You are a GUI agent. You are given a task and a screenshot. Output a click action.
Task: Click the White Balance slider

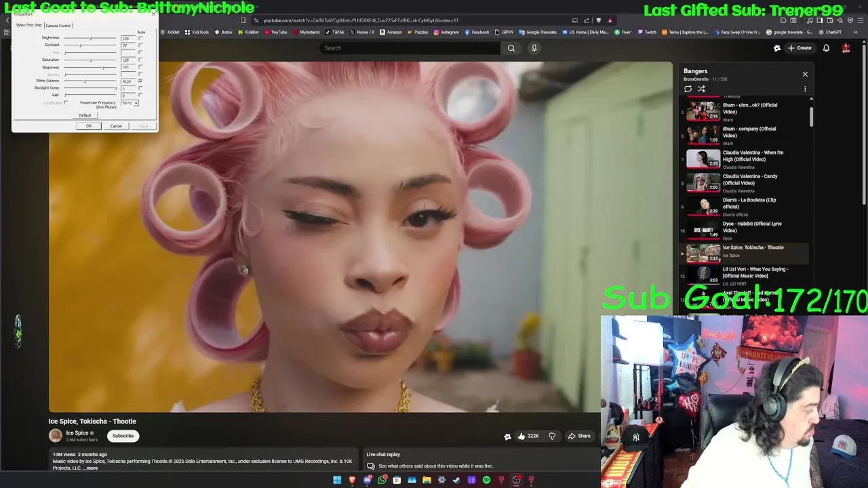90,81
